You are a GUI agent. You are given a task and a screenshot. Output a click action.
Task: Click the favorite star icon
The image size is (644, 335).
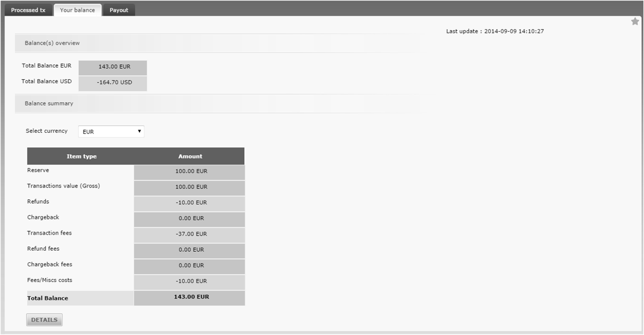click(635, 22)
